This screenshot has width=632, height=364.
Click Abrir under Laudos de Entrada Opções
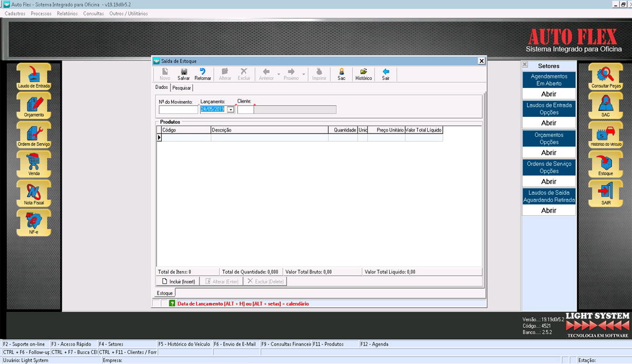[x=549, y=123]
